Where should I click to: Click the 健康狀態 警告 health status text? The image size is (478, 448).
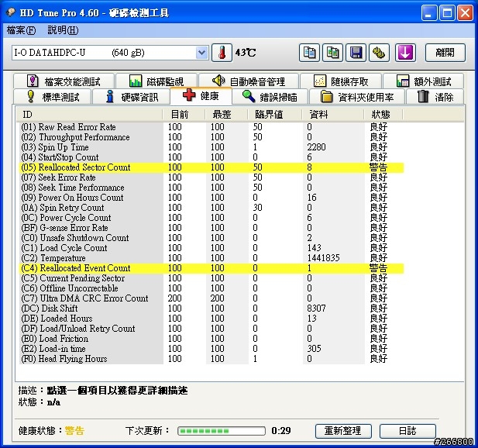point(74,431)
